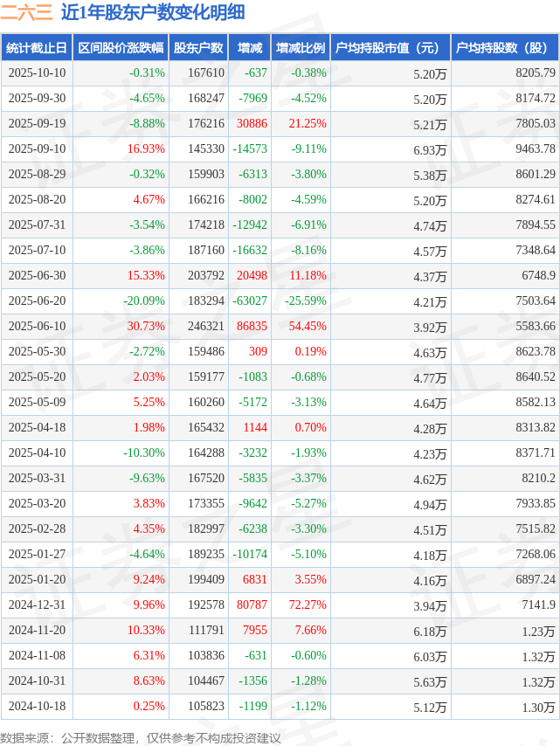The image size is (560, 746).
Task: Click the 增减比例 column header
Action: pos(300,48)
